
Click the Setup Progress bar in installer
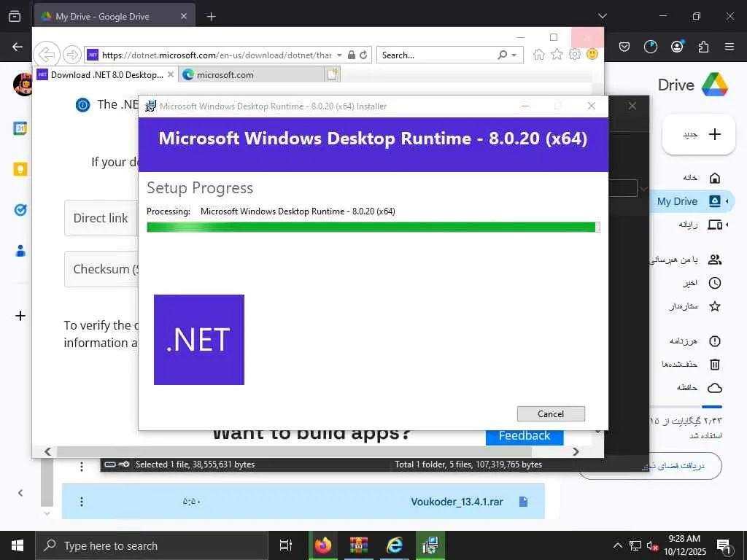point(373,227)
